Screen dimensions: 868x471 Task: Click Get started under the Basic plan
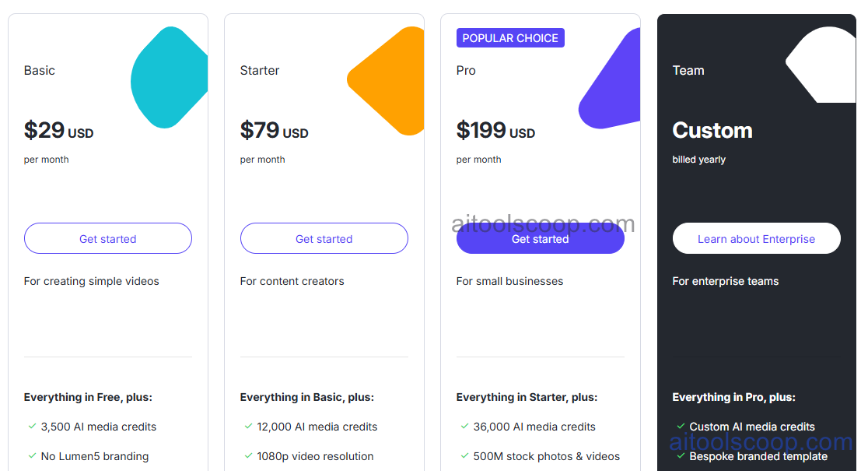(107, 238)
